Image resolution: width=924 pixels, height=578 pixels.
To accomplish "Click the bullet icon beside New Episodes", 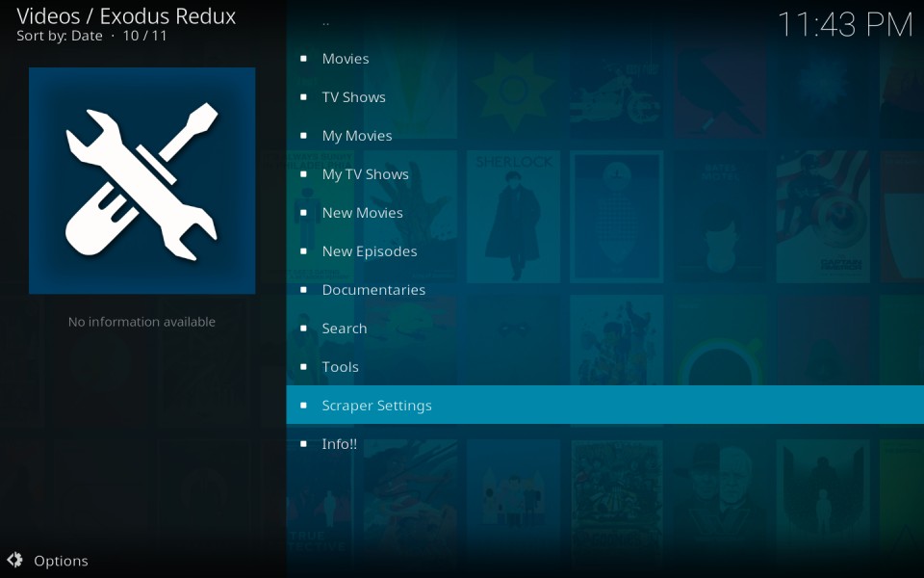I will click(303, 251).
